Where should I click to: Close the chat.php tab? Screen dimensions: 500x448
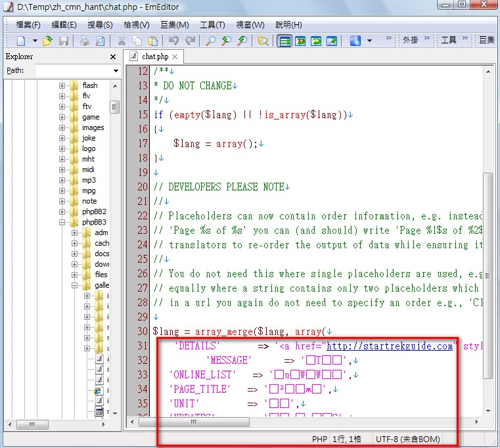[175, 56]
